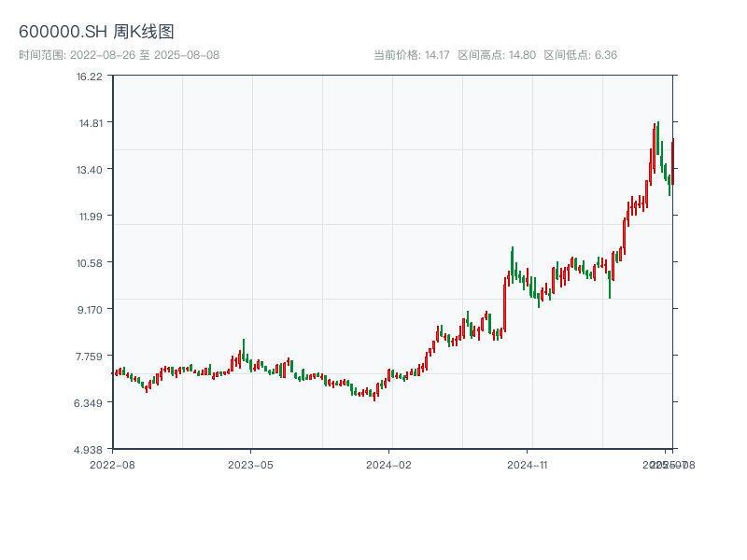Image resolution: width=747 pixels, height=560 pixels.
Task: Select the time range text '2022-08-26 至 2025-08-08'
Action: (145, 55)
